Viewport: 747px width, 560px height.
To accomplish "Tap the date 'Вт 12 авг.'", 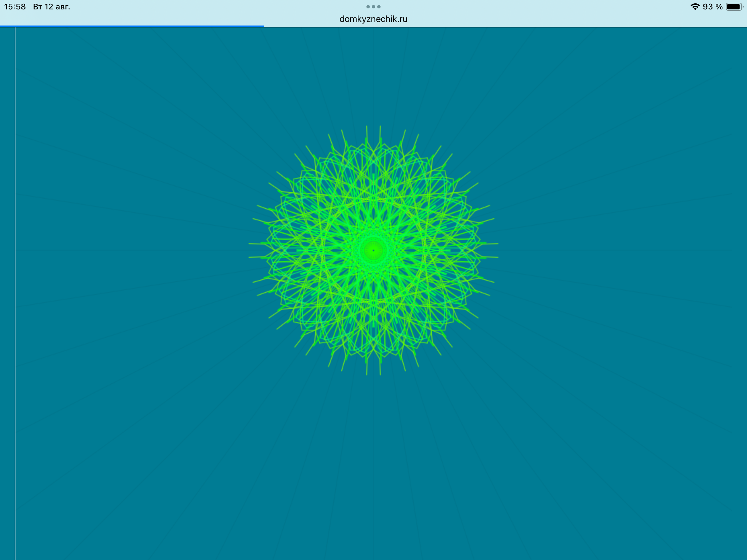I will pyautogui.click(x=52, y=7).
